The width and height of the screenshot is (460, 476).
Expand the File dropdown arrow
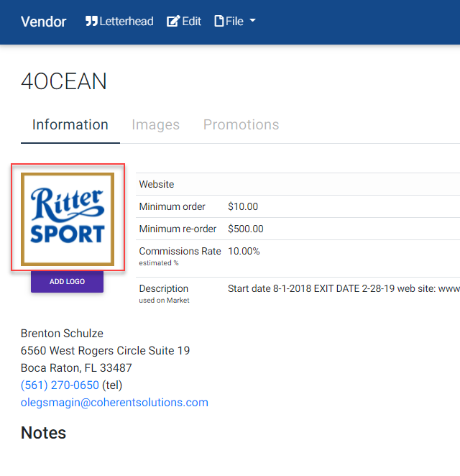coord(252,21)
